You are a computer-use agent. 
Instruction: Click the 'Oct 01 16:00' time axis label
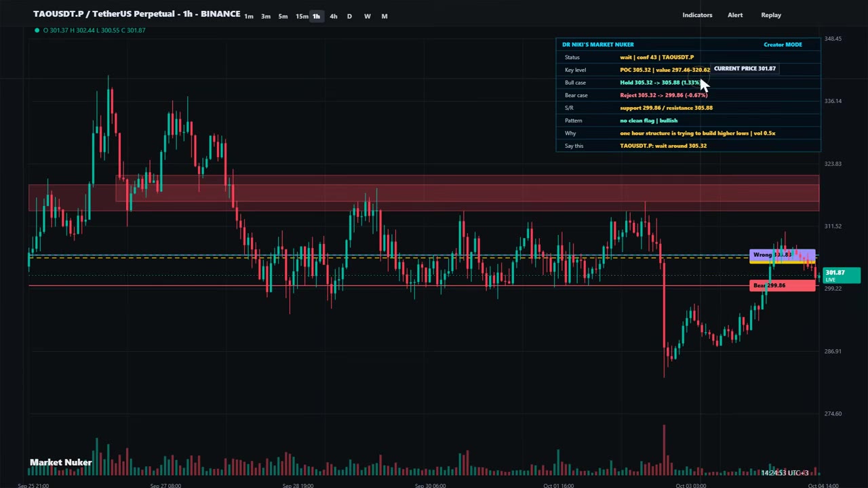pos(559,485)
